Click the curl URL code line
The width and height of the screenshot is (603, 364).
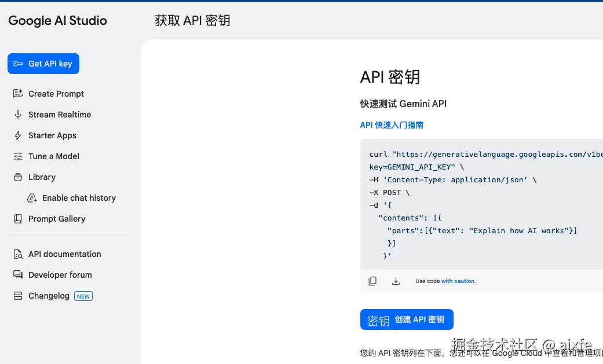pyautogui.click(x=486, y=154)
